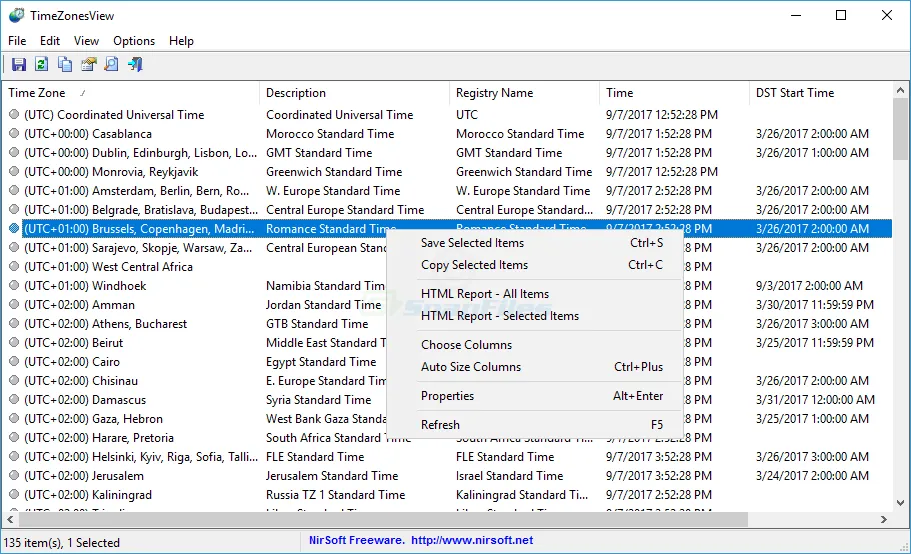Click the circle icon beside Monrovia, Reykjavik row

14,171
